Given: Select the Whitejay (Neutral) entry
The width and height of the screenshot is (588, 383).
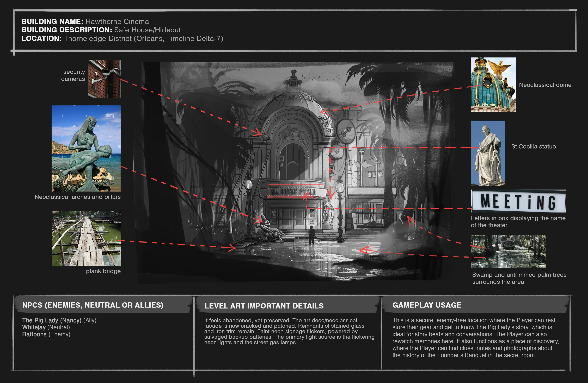Looking at the screenshot, I should point(46,327).
